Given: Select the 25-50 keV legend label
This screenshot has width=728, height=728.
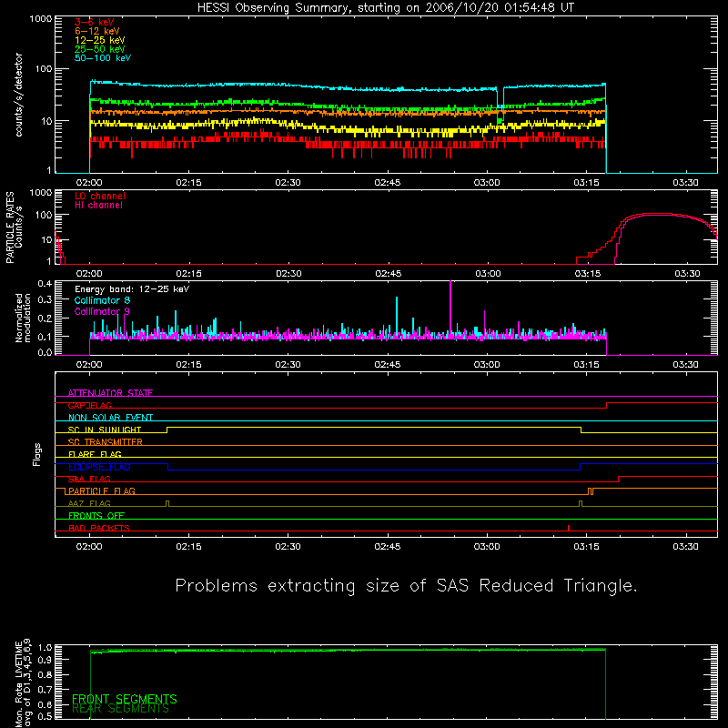Looking at the screenshot, I should 100,49.
